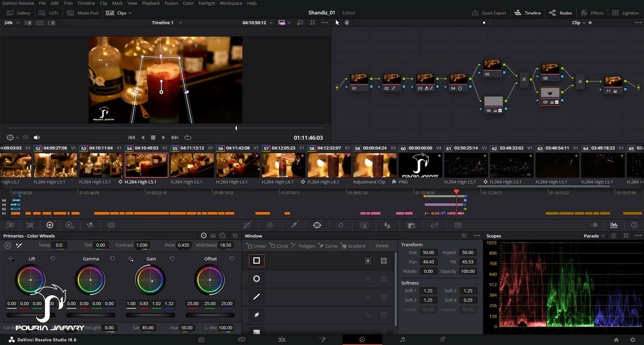Viewport: 644px width, 345px height.
Task: Show the Scopes palette
Action: pos(614,225)
